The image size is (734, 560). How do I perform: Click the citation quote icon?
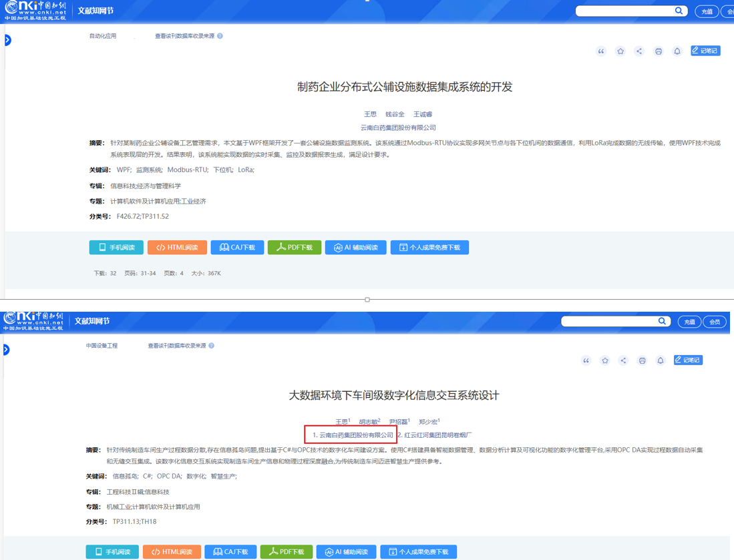pyautogui.click(x=600, y=51)
